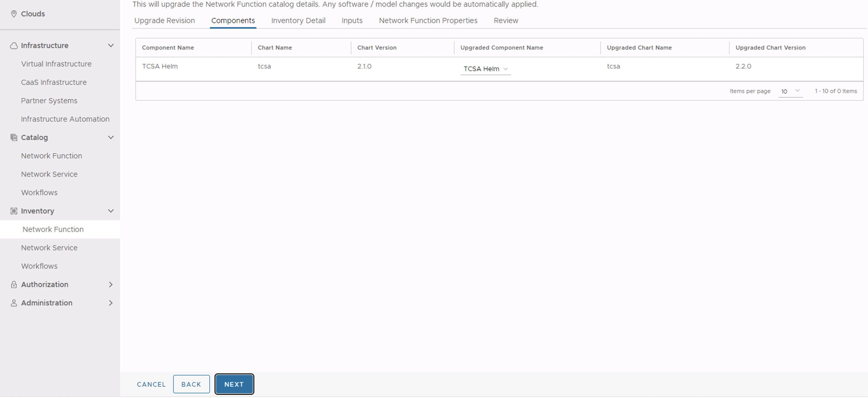Open CaaS Infrastructure in sidebar
The width and height of the screenshot is (868, 398).
pyautogui.click(x=54, y=82)
